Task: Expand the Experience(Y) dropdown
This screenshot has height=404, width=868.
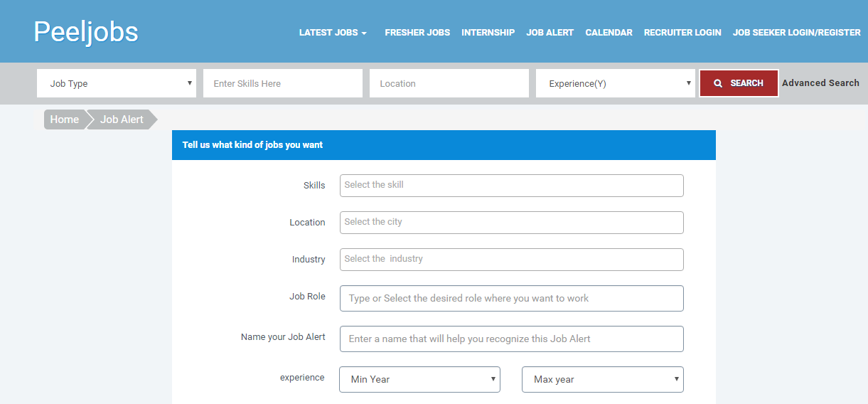Action: pyautogui.click(x=616, y=83)
